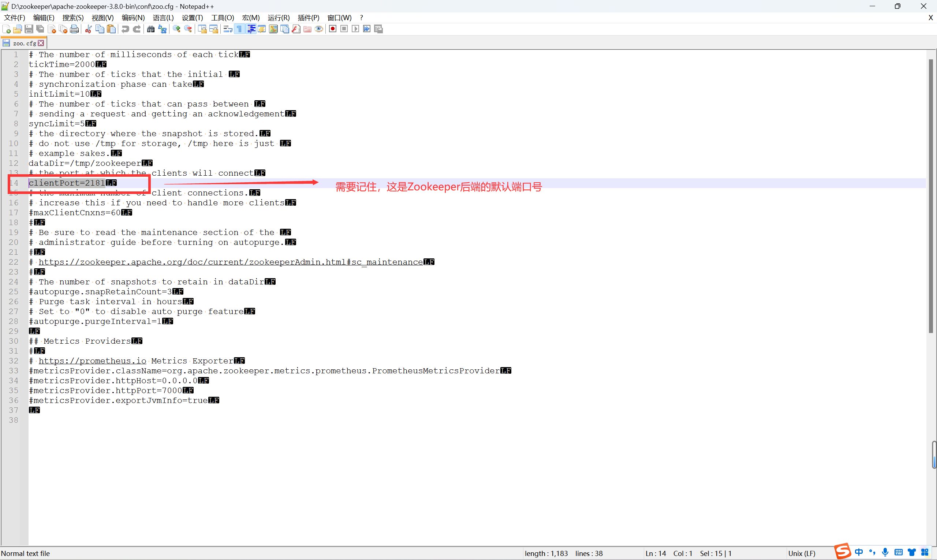Click the Cut scissors icon
Screen dimensions: 937x560
pyautogui.click(x=88, y=29)
